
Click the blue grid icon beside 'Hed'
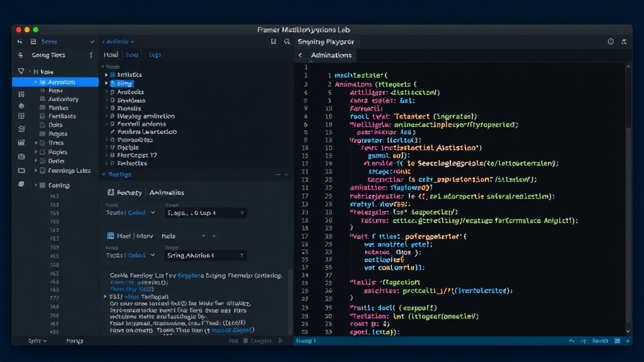pyautogui.click(x=111, y=236)
